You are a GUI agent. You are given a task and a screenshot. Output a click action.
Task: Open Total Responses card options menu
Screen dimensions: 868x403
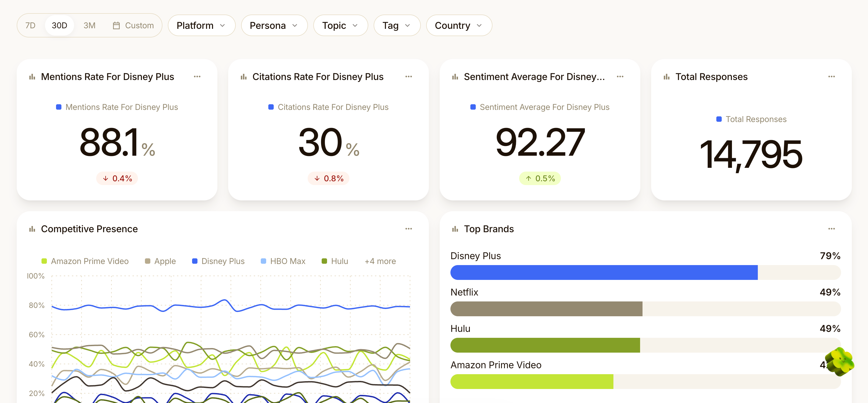tap(832, 77)
